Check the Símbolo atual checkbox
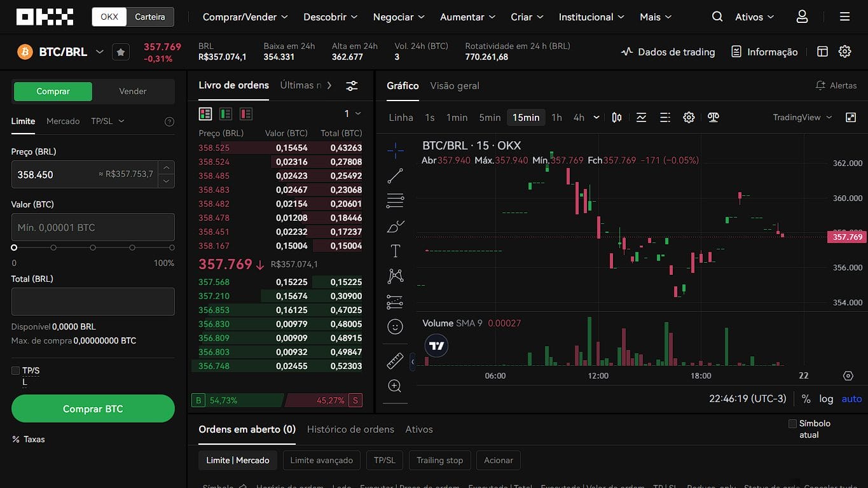The image size is (868, 488). [793, 423]
